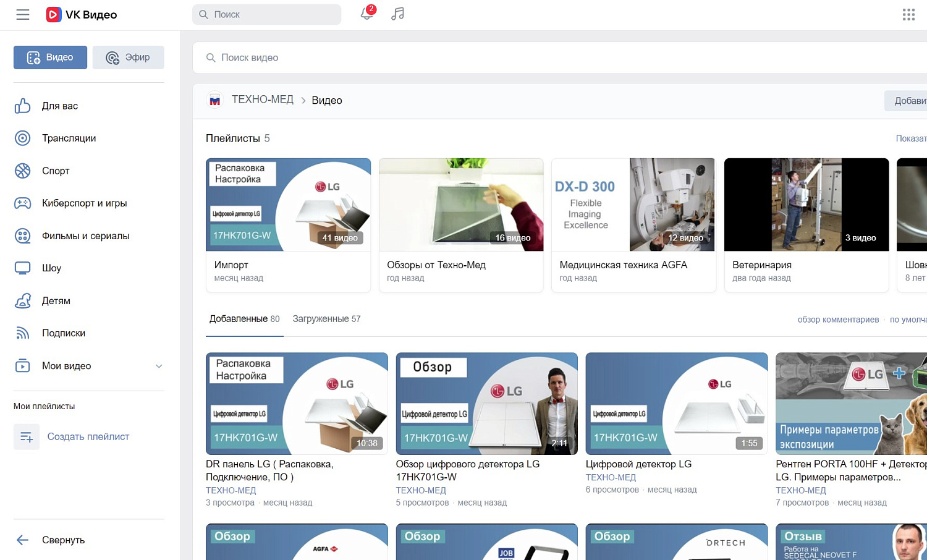
Task: Open Спорт ball icon
Action: 23,171
